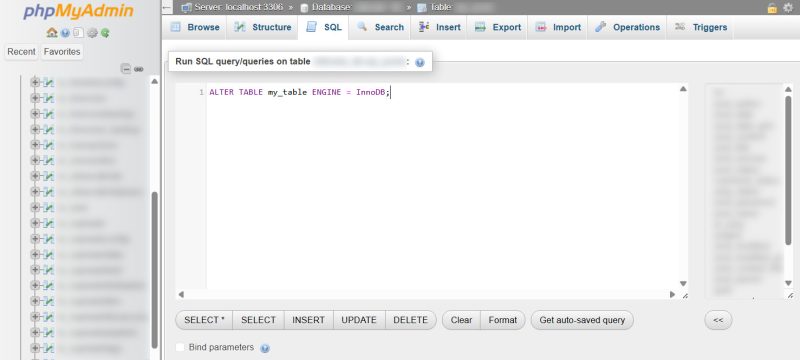Open the Favorites tables button

click(62, 52)
